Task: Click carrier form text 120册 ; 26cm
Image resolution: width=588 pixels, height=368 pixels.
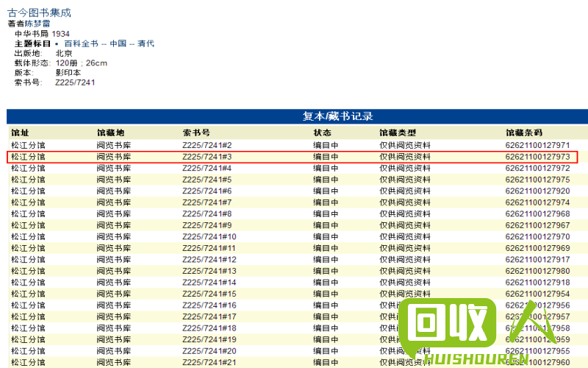Action: point(82,63)
